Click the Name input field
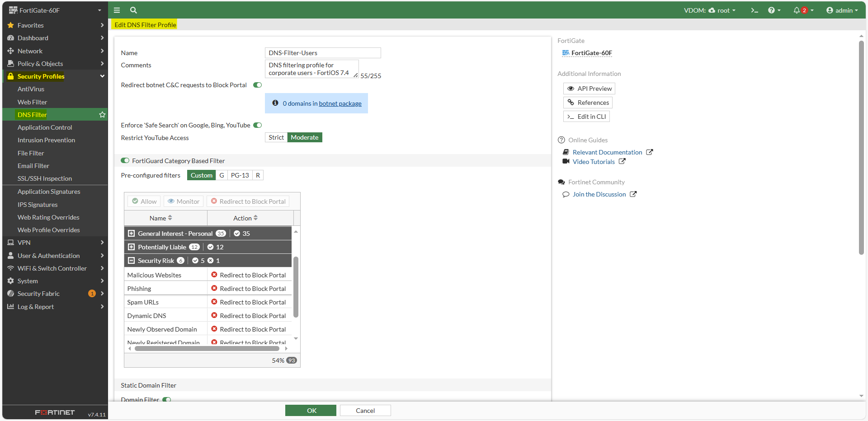The height and width of the screenshot is (421, 868). (x=323, y=53)
